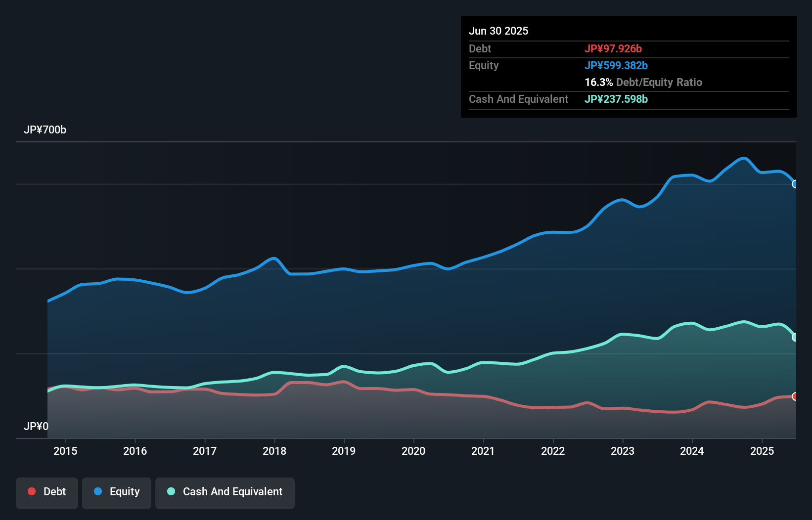Click the 2015 x-axis year label
This screenshot has width=812, height=520.
click(65, 451)
